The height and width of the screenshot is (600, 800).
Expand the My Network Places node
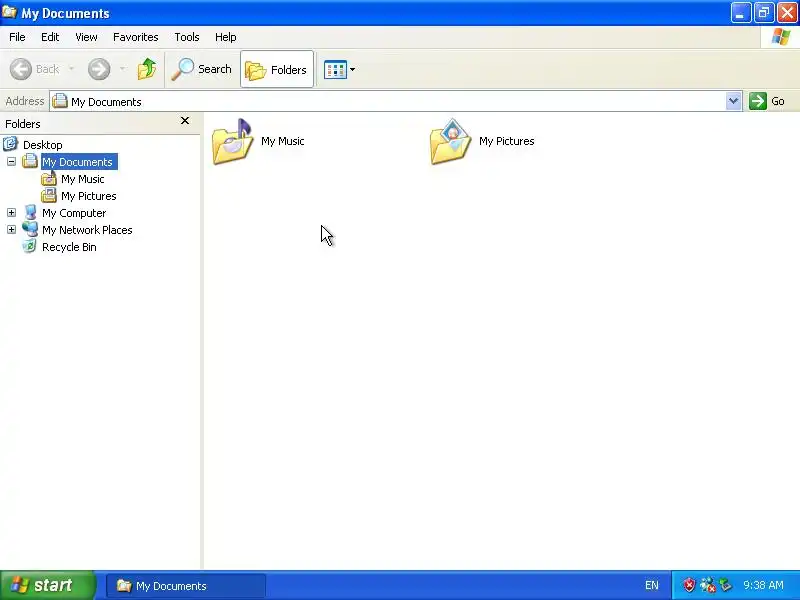tap(11, 230)
